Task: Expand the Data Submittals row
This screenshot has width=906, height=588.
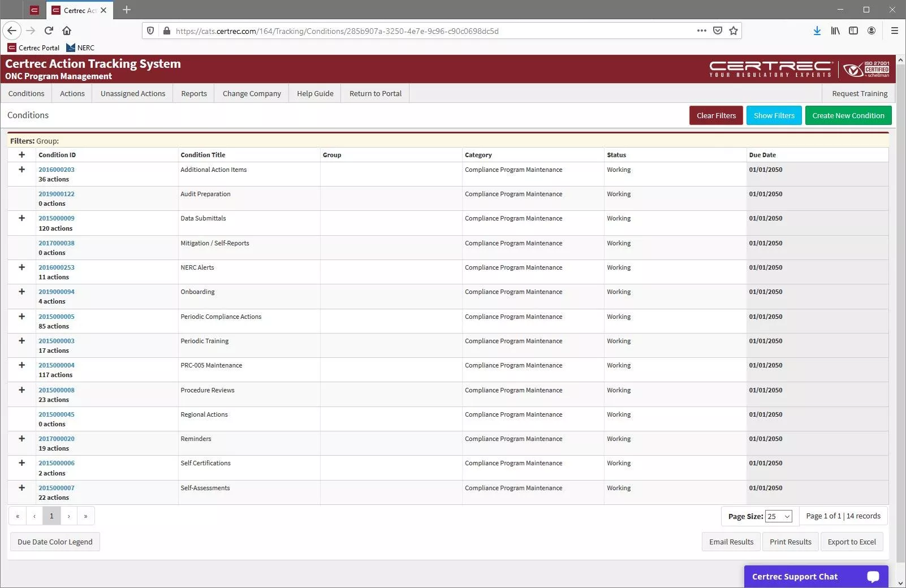Action: 22,218
